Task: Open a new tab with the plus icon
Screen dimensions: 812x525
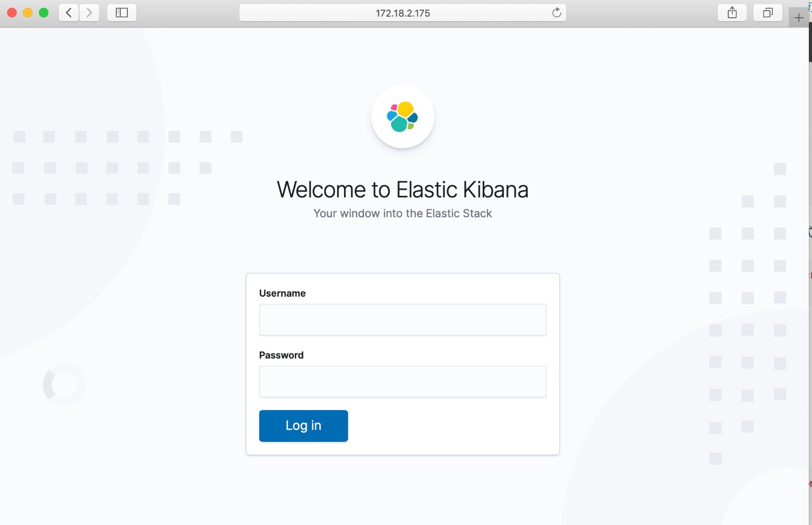Action: coord(799,18)
